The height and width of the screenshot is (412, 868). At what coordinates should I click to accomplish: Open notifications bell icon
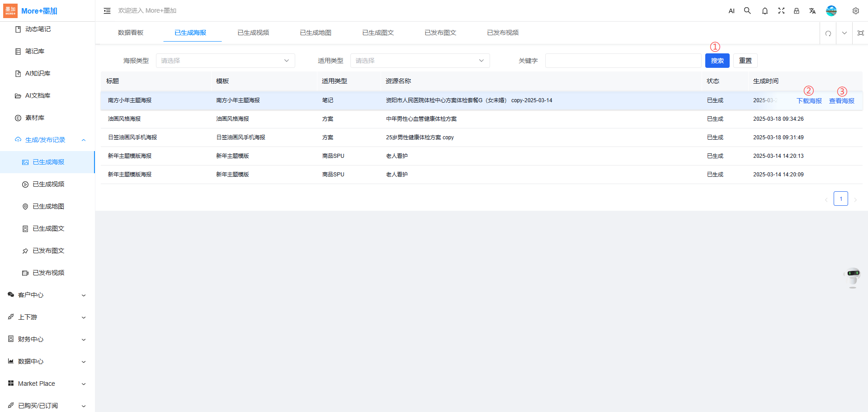coord(765,11)
